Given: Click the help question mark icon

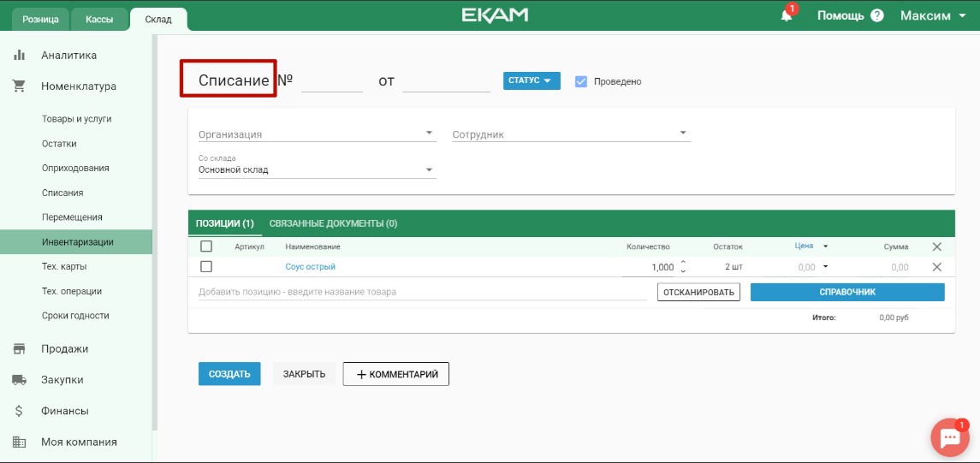Looking at the screenshot, I should pyautogui.click(x=877, y=15).
